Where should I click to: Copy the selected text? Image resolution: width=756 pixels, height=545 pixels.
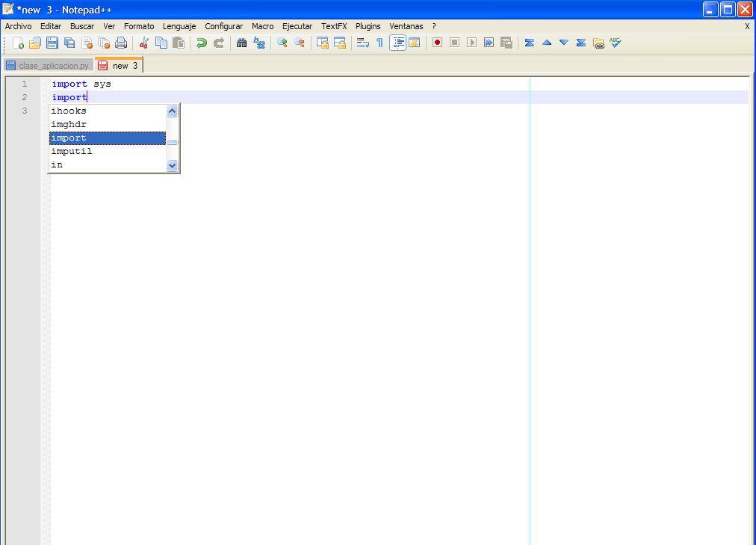click(161, 43)
